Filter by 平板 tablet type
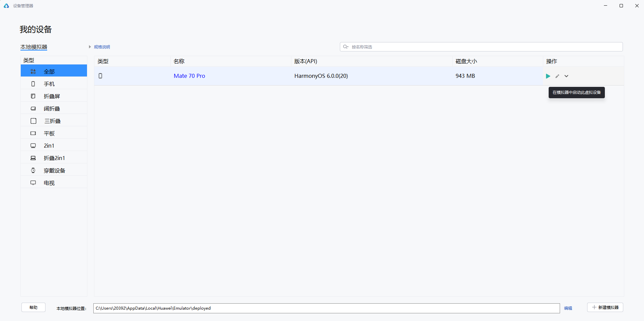 click(54, 133)
